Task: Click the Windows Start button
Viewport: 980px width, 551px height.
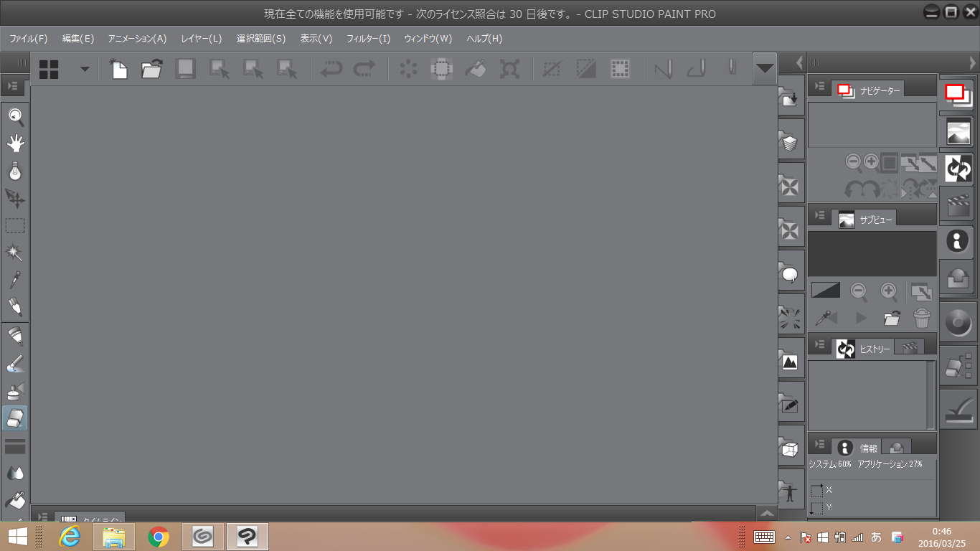Action: 17,536
